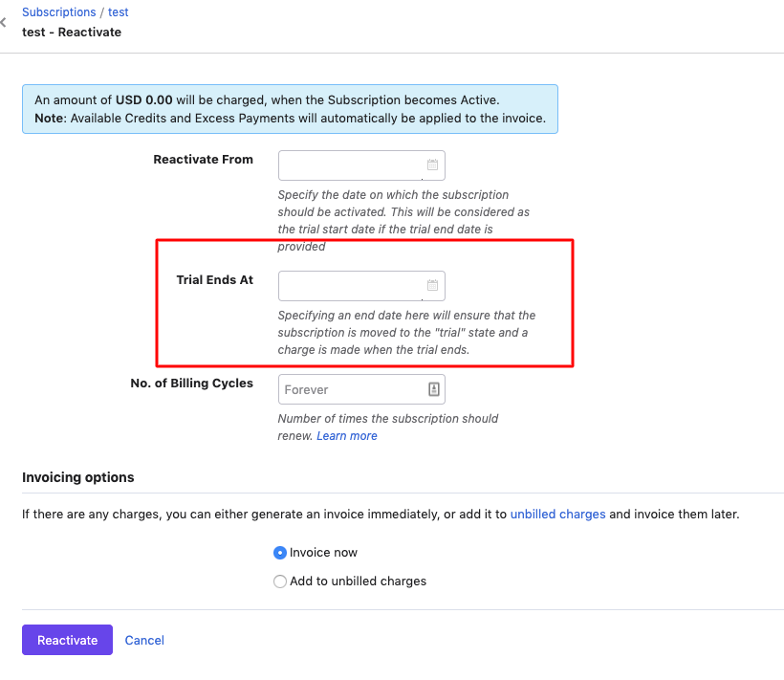The width and height of the screenshot is (784, 680).
Task: Click the Reactivate From field label
Action: 203,160
